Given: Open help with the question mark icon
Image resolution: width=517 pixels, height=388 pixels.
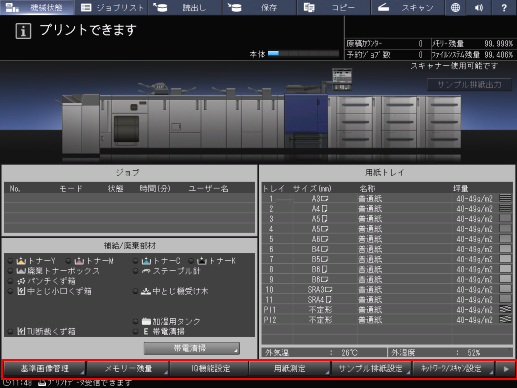Looking at the screenshot, I should pyautogui.click(x=504, y=7).
